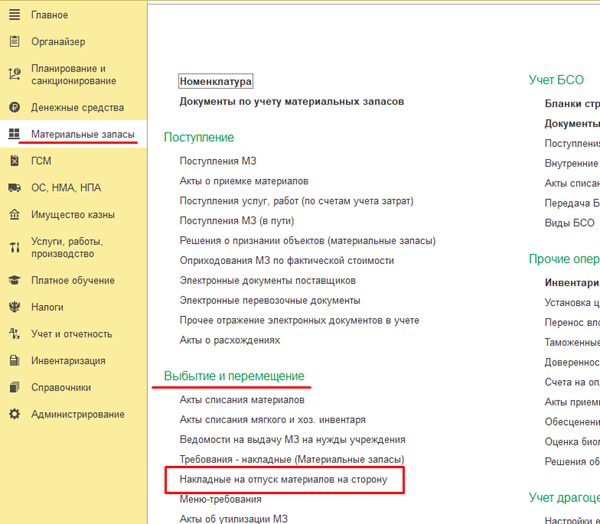Open Поступления МЗ (в пути)

[236, 221]
